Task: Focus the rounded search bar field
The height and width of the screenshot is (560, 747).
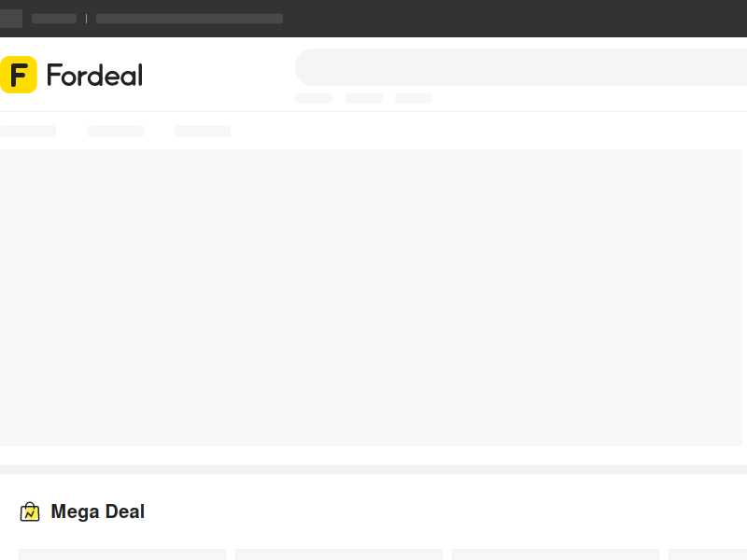Action: click(521, 67)
